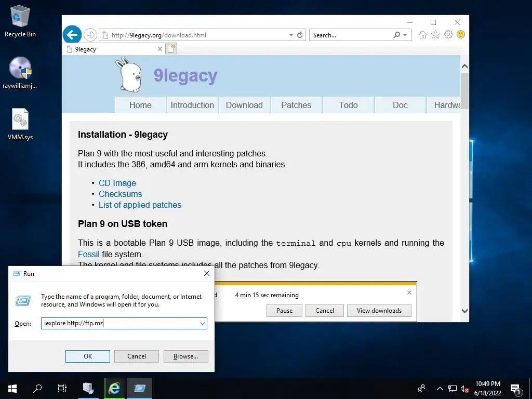Click the Run taskbar icon
Image resolution: width=532 pixels, height=399 pixels.
pos(139,389)
